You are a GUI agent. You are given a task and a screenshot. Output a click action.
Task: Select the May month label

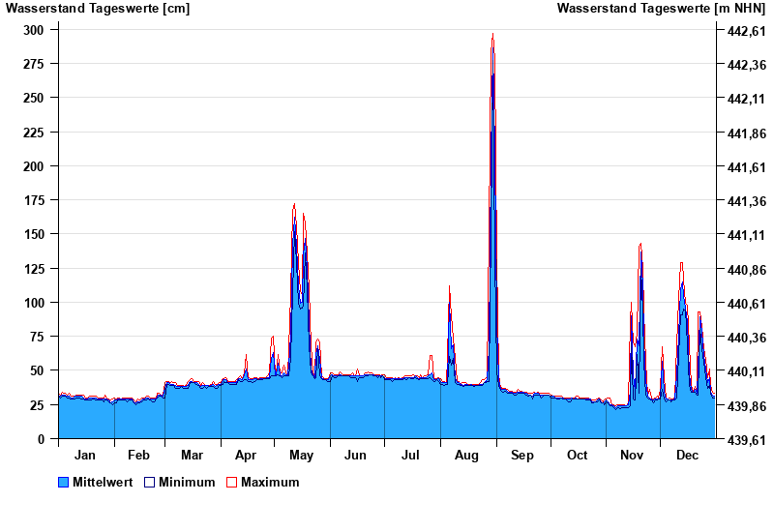coord(301,456)
